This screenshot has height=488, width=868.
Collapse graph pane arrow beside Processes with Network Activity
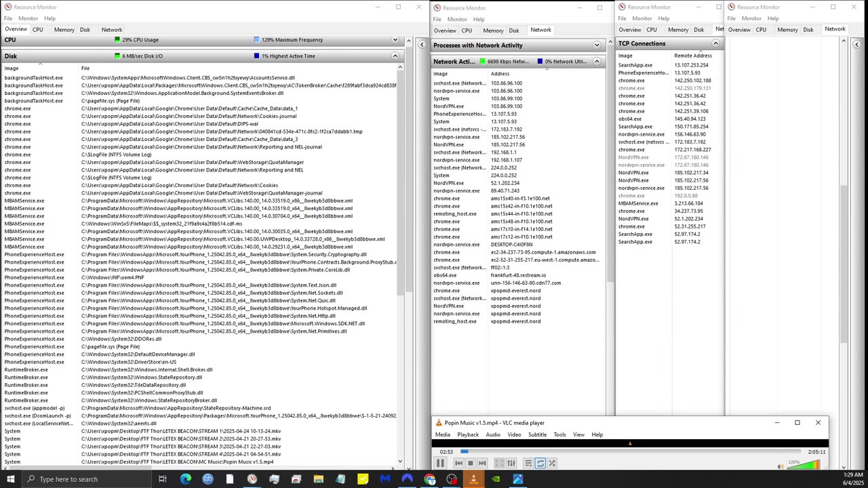(422, 45)
